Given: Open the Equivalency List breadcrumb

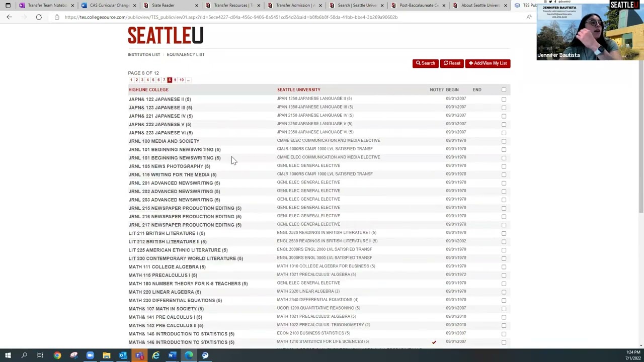Looking at the screenshot, I should [186, 54].
